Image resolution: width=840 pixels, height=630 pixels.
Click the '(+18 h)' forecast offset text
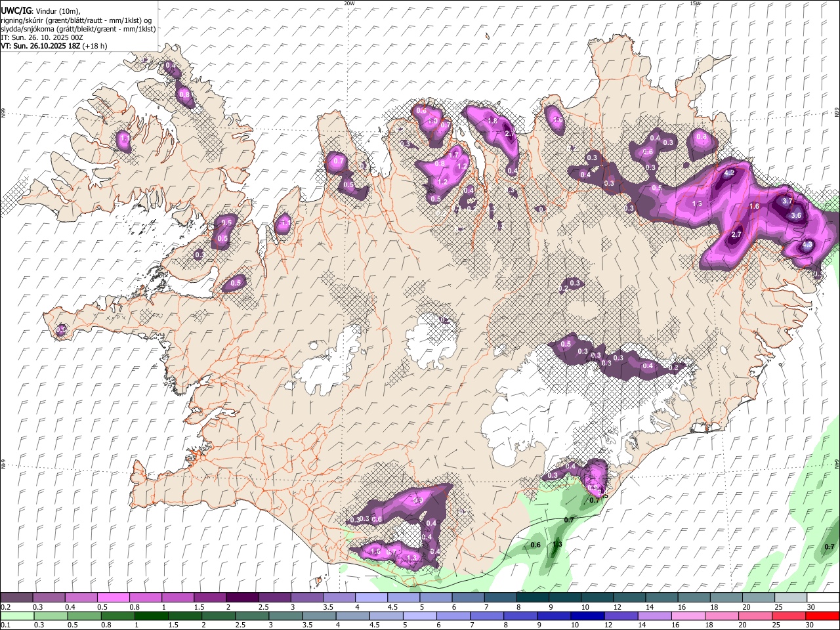(94, 46)
